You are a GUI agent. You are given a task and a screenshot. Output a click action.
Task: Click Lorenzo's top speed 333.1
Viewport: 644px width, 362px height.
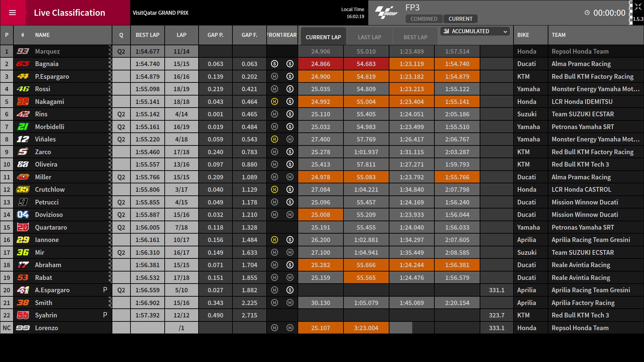[x=496, y=328]
